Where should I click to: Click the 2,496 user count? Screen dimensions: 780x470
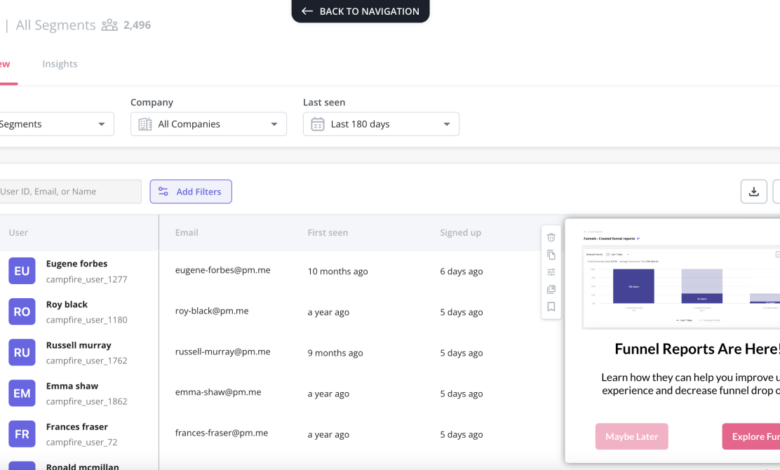[137, 25]
